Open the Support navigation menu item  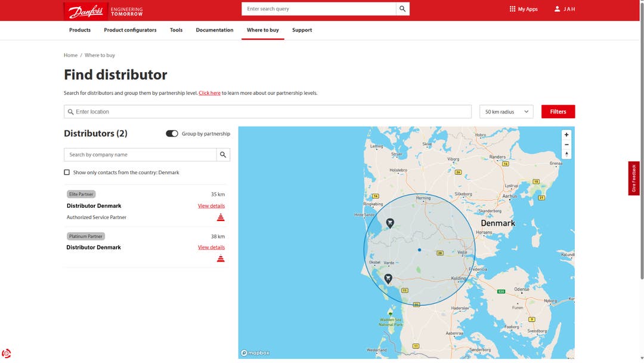[x=302, y=30]
